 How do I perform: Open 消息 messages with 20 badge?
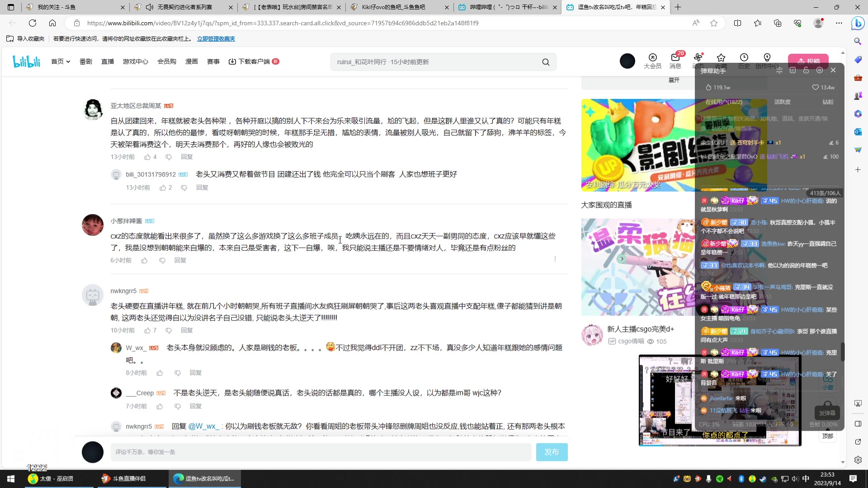675,61
